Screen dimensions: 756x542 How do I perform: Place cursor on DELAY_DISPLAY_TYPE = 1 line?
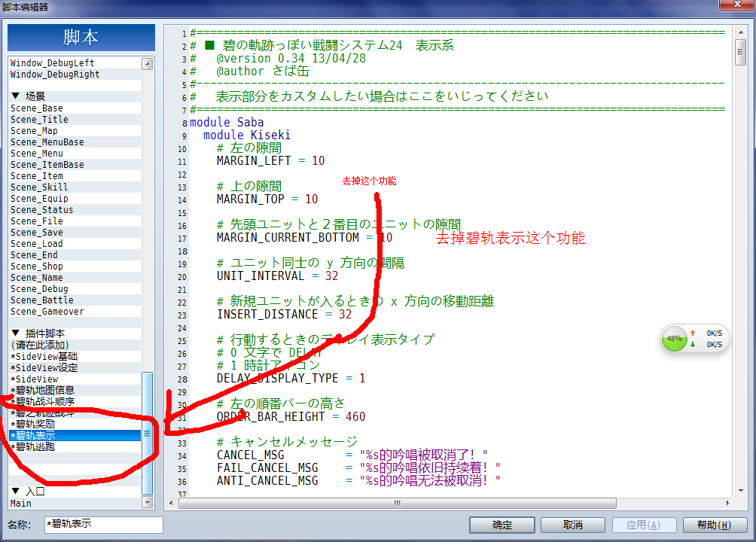(291, 378)
